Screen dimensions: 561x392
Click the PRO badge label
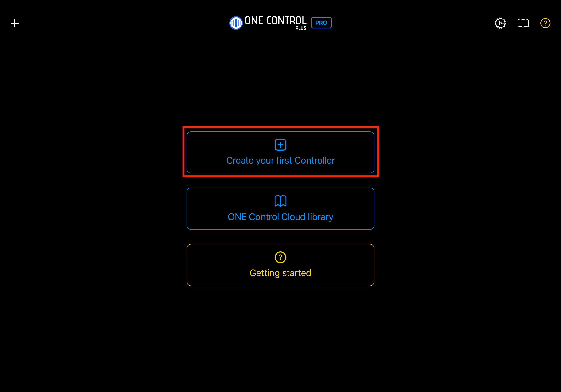click(322, 23)
